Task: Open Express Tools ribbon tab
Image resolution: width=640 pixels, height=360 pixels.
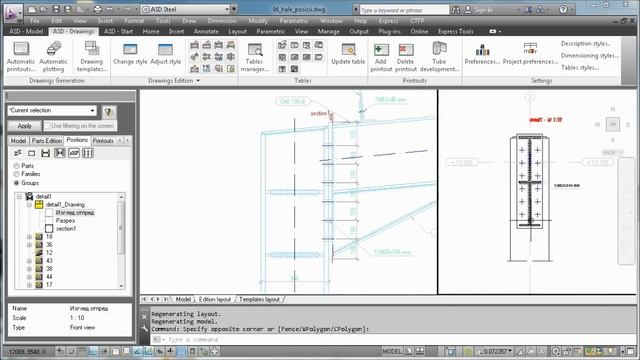Action: (x=456, y=31)
